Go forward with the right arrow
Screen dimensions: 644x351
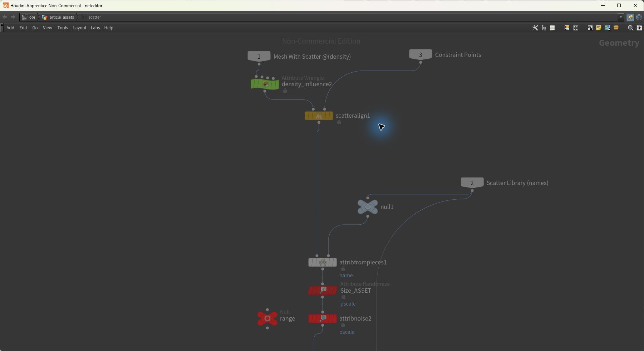pyautogui.click(x=13, y=17)
